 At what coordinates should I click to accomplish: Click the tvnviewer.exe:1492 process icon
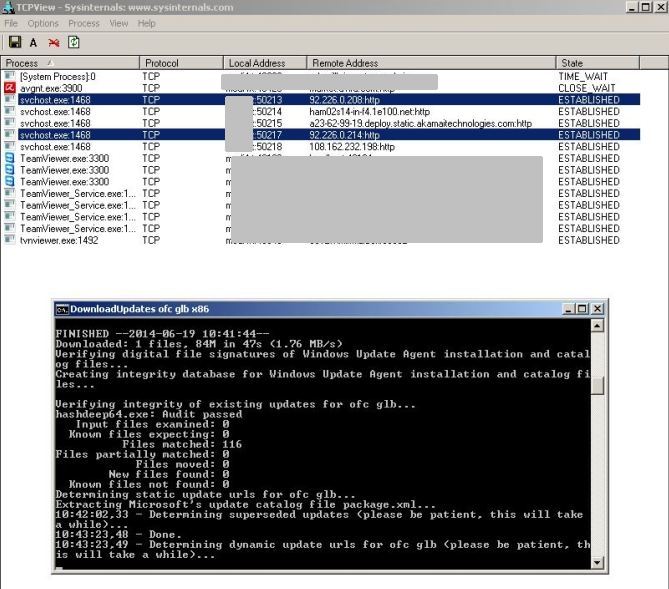[x=9, y=240]
